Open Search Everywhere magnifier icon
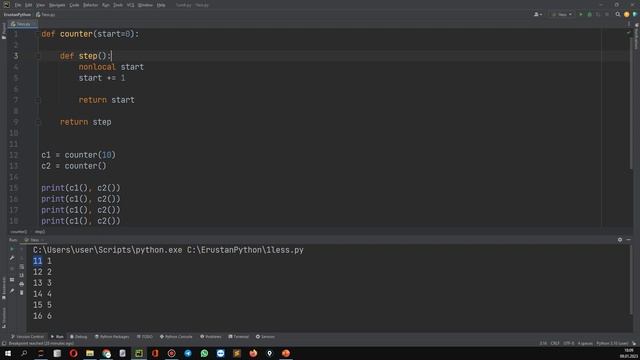640x360 pixels. tap(618, 14)
